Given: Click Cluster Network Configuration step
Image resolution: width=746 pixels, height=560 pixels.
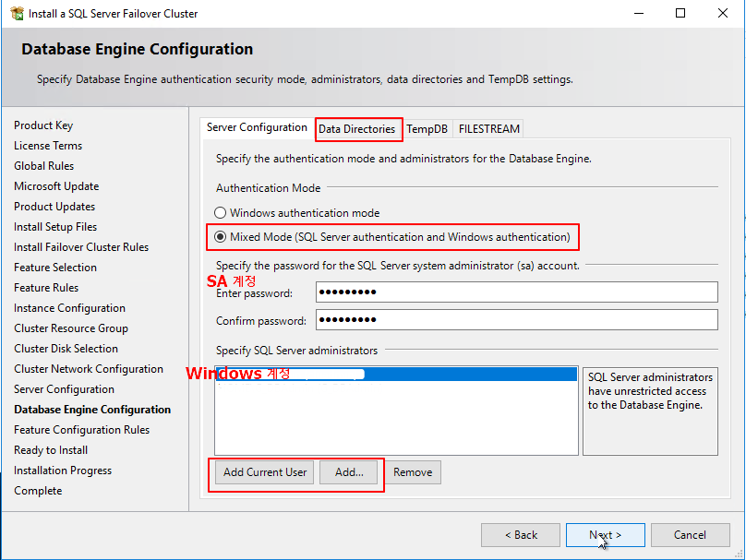Looking at the screenshot, I should click(x=89, y=369).
